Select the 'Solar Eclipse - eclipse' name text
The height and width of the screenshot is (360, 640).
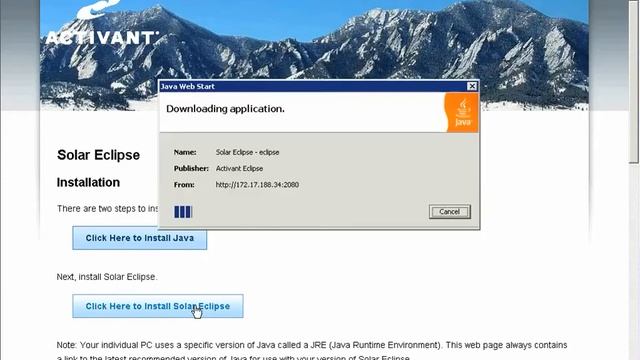coord(247,152)
